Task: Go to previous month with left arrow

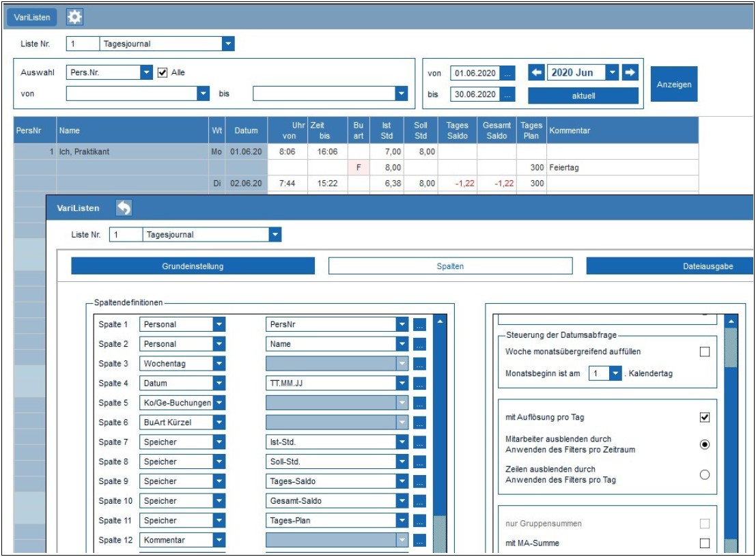Action: click(x=537, y=72)
